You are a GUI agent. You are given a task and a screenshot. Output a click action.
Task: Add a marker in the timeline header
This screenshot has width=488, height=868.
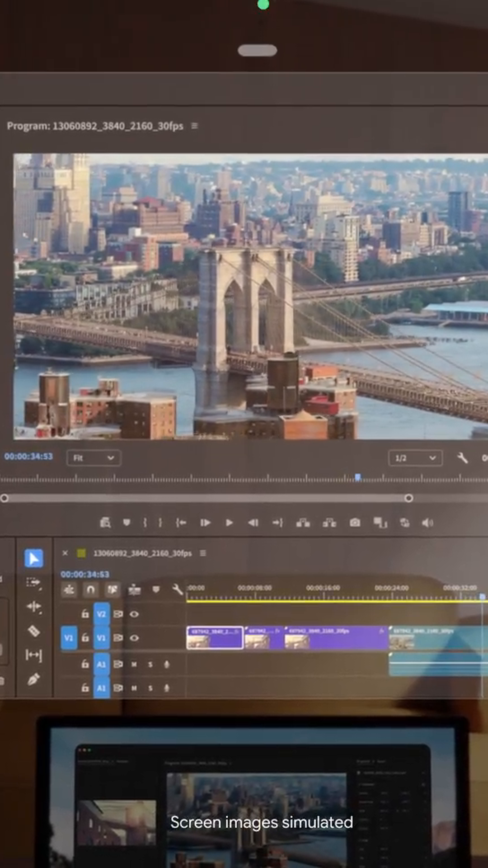156,590
